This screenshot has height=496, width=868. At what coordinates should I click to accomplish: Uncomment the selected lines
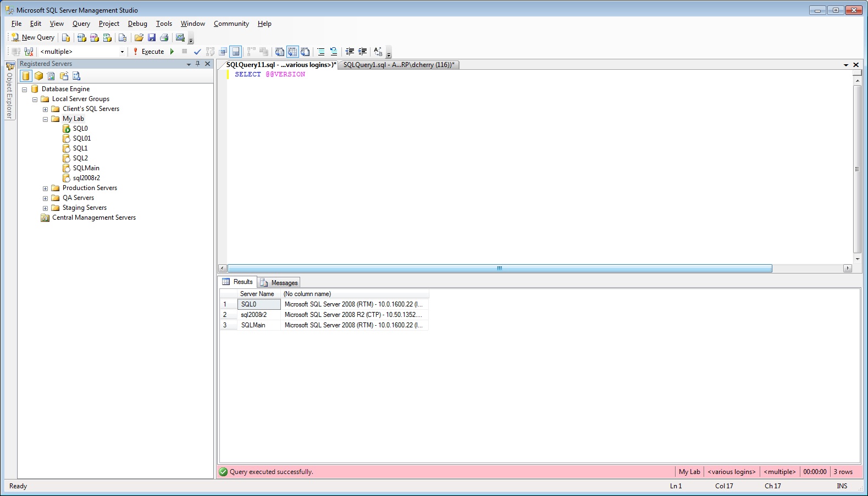tap(334, 52)
